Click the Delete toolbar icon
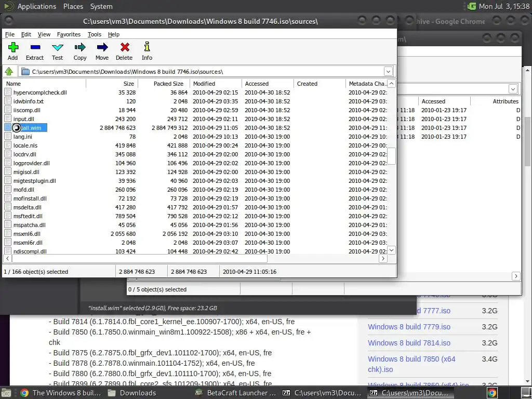Image resolution: width=532 pixels, height=399 pixels. point(125,47)
